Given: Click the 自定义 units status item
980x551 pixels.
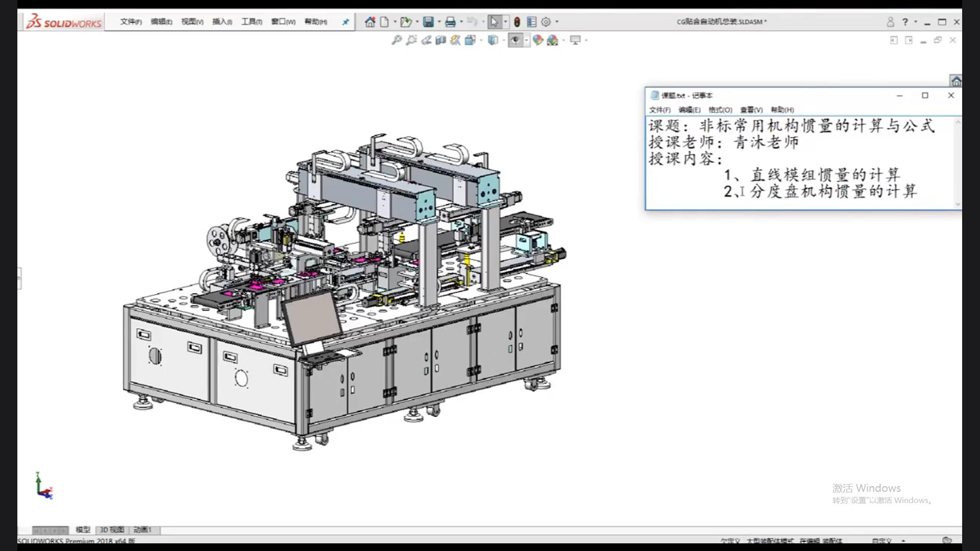Looking at the screenshot, I should point(881,541).
